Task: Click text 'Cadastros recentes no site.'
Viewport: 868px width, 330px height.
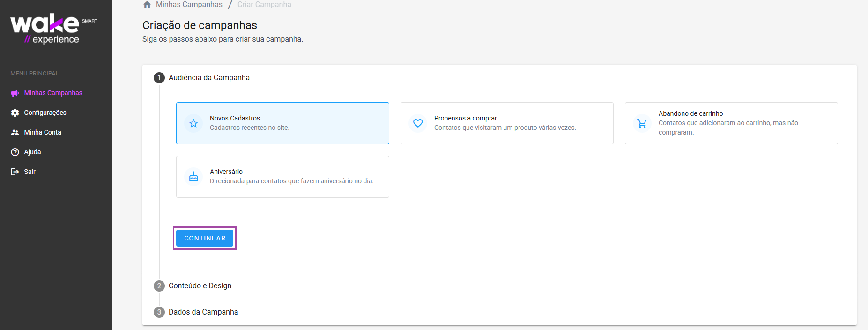Action: (250, 128)
